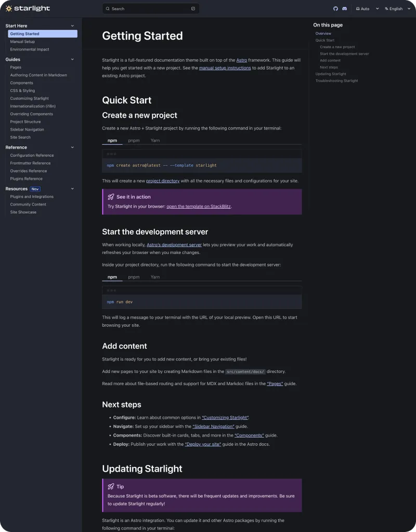The image size is (416, 532).
Task: Switch to pnpm tab for create command
Action: 134,141
